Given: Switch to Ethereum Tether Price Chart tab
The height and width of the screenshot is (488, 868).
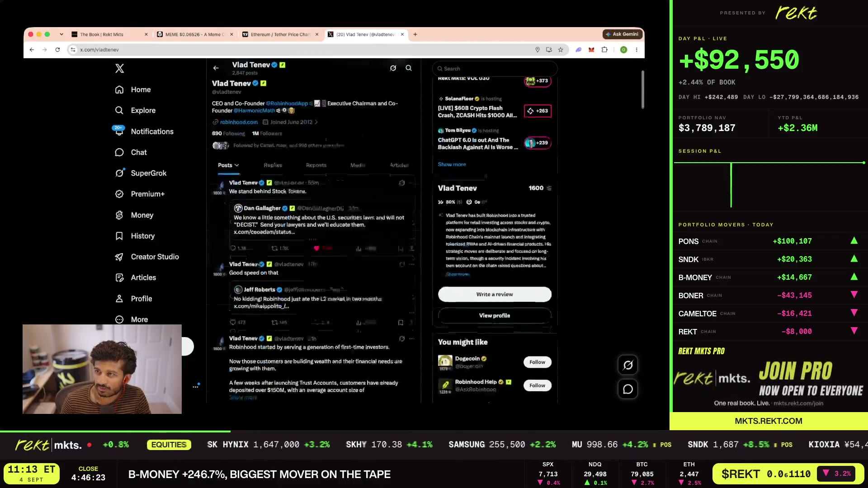Looking at the screenshot, I should pyautogui.click(x=281, y=34).
